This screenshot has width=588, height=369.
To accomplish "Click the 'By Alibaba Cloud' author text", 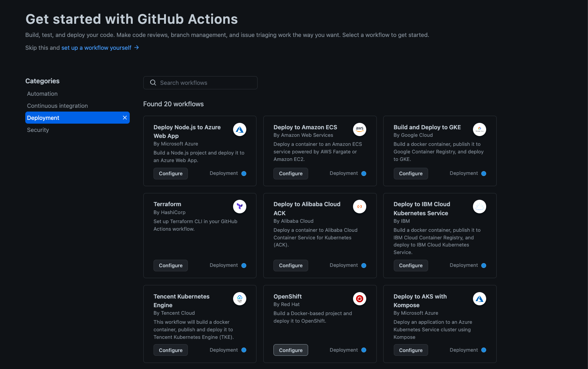I will [x=293, y=221].
